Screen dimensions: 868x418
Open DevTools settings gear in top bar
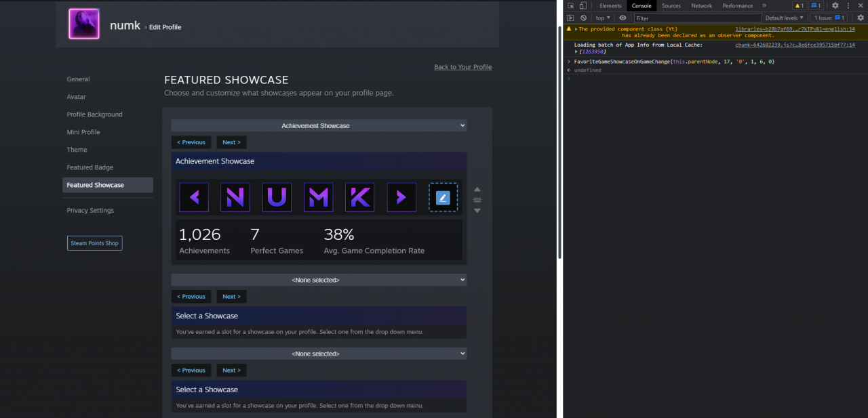tap(835, 5)
